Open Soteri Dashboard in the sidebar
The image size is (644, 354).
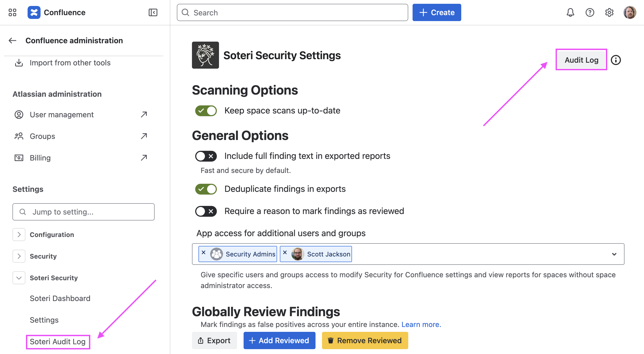tap(60, 298)
